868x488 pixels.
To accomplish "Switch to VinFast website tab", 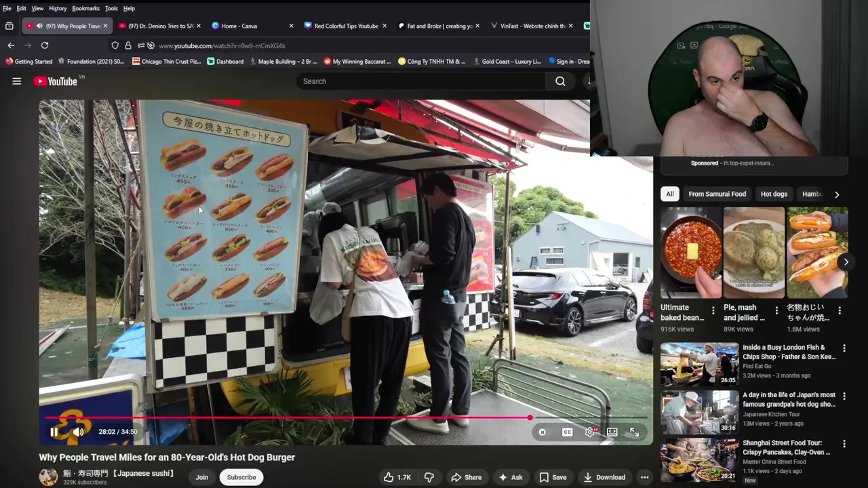I will pos(531,26).
